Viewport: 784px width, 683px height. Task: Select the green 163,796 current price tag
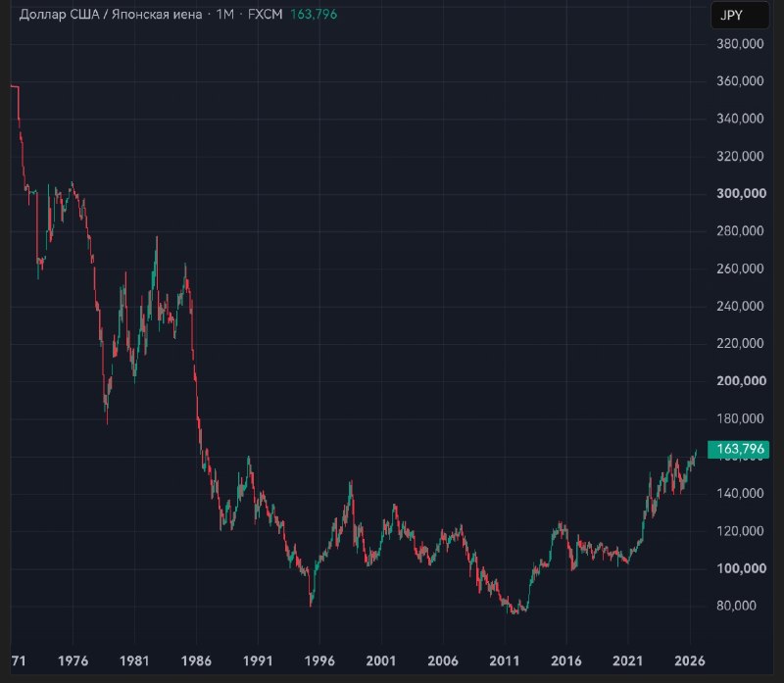(x=739, y=449)
